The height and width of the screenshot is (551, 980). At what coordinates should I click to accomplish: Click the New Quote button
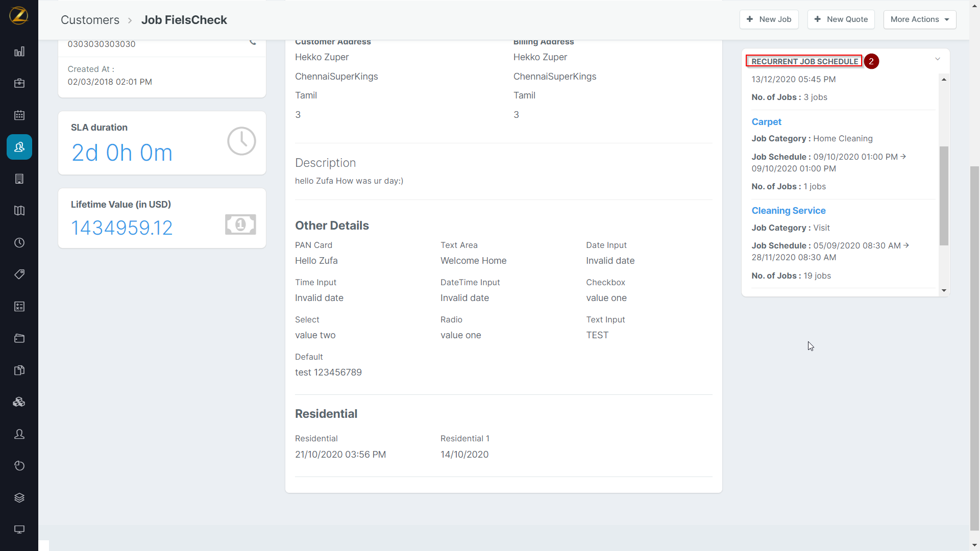click(841, 19)
